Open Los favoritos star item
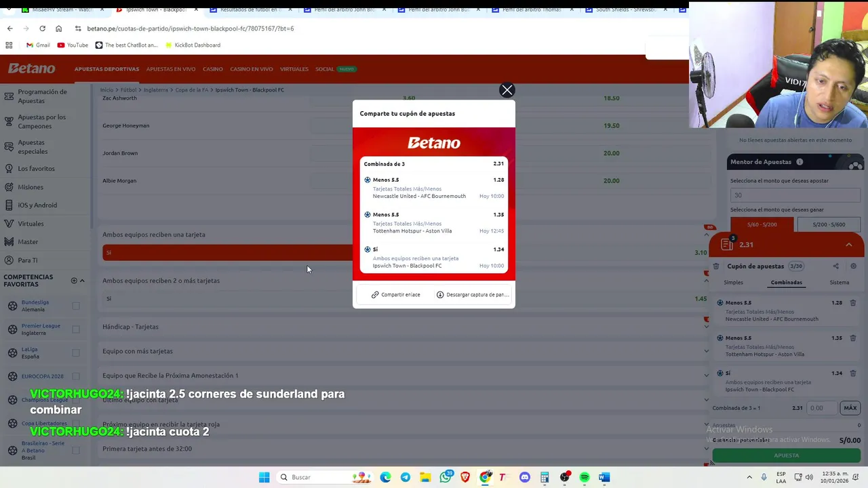868x488 pixels. pos(36,168)
